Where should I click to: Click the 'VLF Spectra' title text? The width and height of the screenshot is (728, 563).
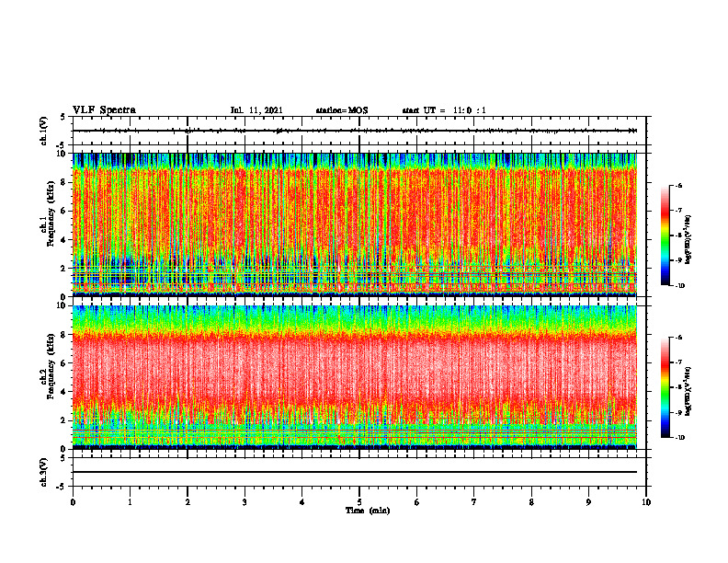point(104,110)
